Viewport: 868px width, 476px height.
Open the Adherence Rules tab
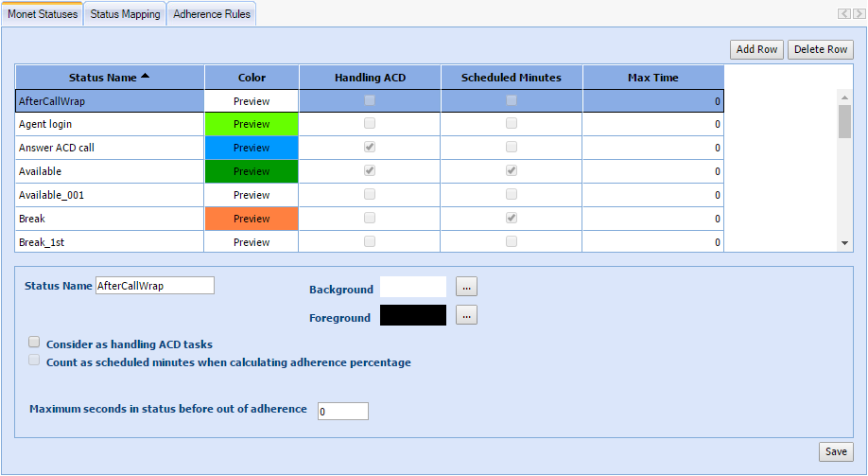211,14
